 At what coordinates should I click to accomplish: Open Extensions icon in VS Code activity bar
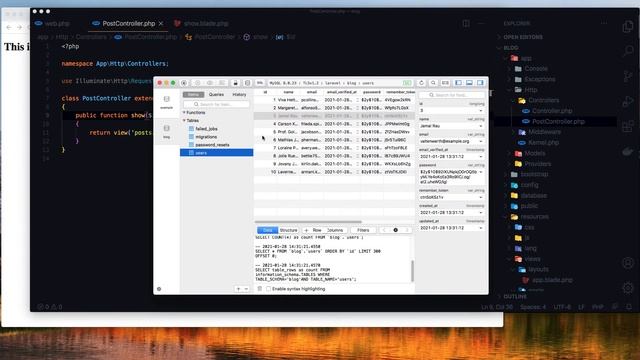point(628,127)
